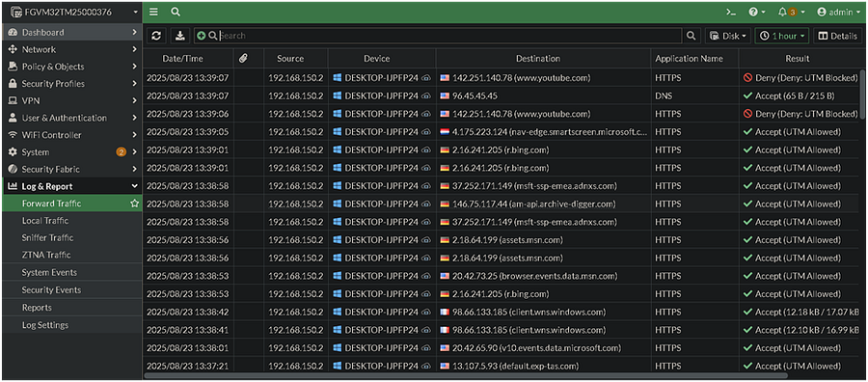Screen dimensions: 868x382
Task: Toggle the hamburger menu icon
Action: 154,12
